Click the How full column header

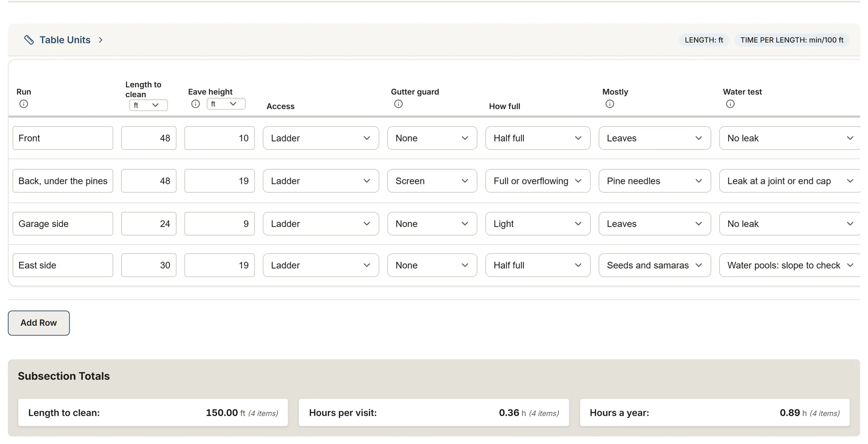pos(504,106)
